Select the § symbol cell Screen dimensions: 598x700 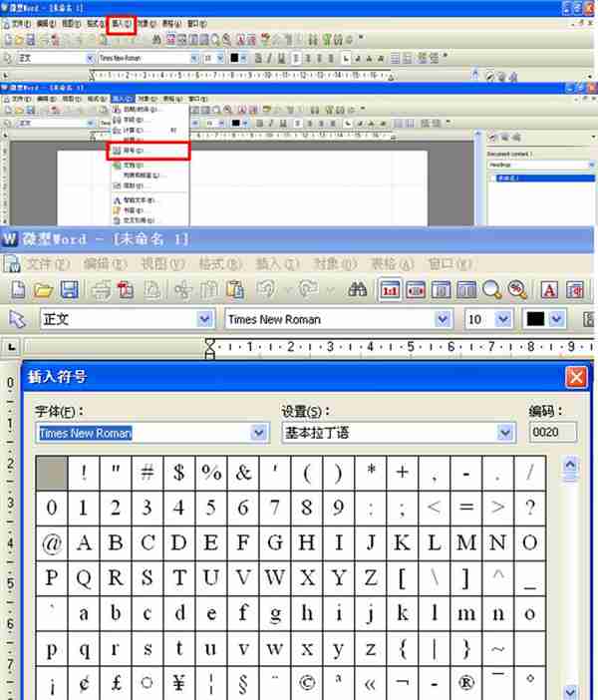tap(243, 683)
